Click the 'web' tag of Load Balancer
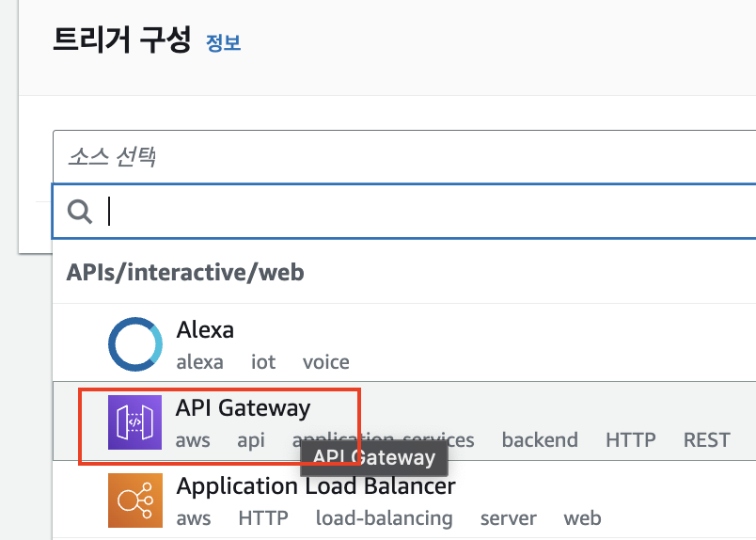Screen dimensions: 756x540 pyautogui.click(x=582, y=518)
